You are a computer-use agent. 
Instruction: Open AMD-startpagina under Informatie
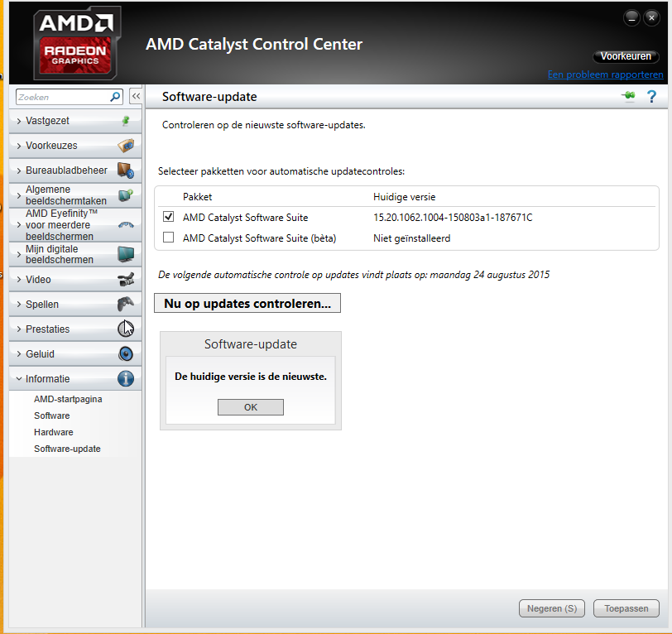(x=68, y=399)
